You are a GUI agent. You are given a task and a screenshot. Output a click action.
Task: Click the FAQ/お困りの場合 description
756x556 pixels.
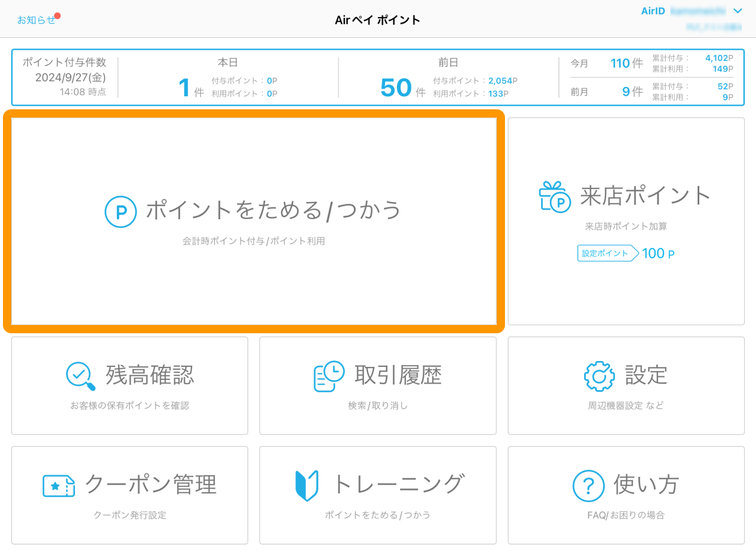(x=626, y=515)
